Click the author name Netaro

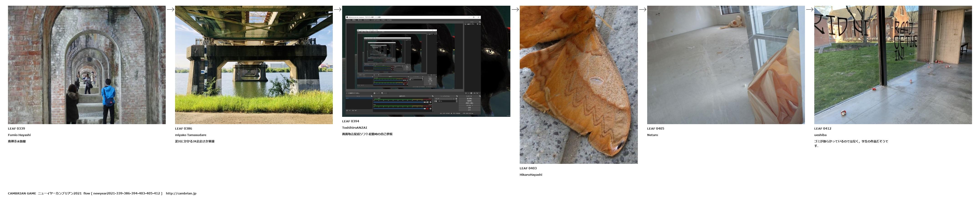[x=652, y=135]
